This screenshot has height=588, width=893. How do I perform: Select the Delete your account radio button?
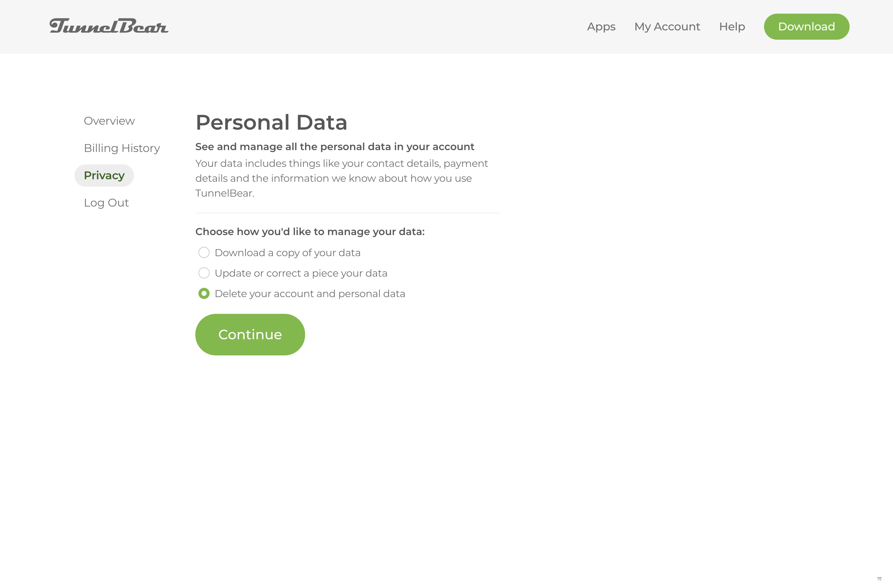click(x=204, y=293)
